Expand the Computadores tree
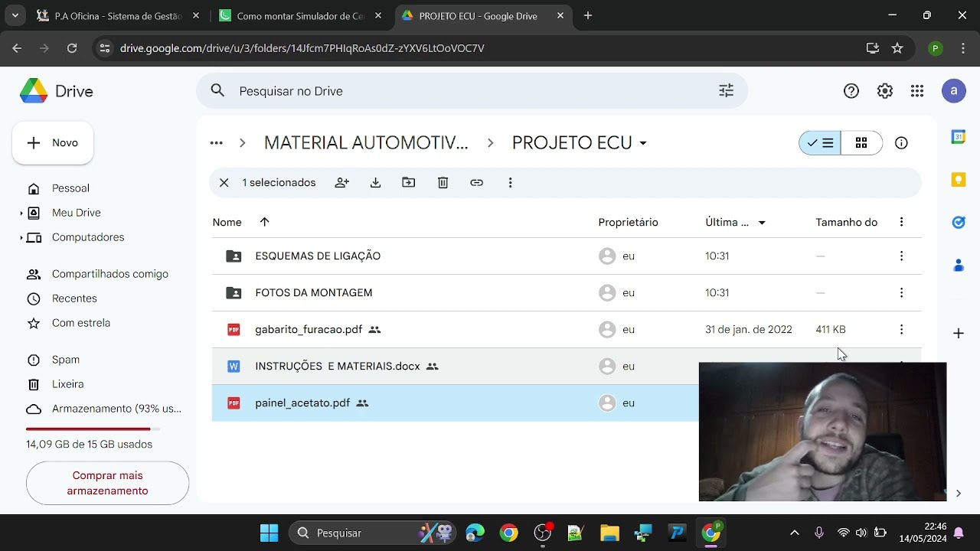Image resolution: width=980 pixels, height=551 pixels. tap(21, 237)
